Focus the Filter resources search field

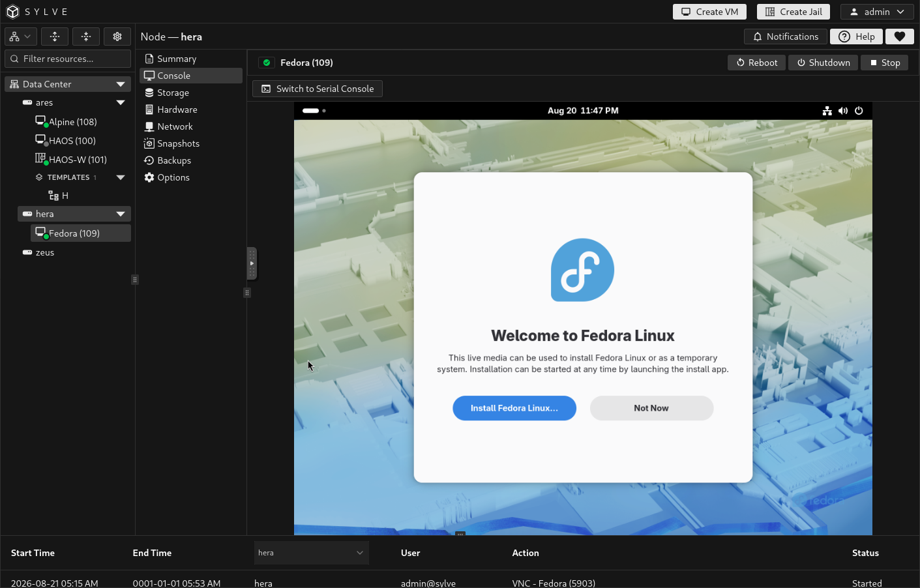[x=68, y=59]
